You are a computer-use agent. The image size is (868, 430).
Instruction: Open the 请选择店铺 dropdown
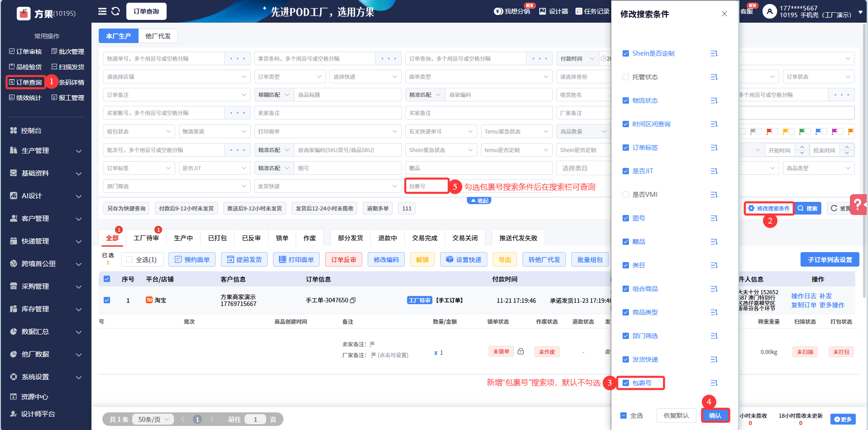pyautogui.click(x=177, y=77)
